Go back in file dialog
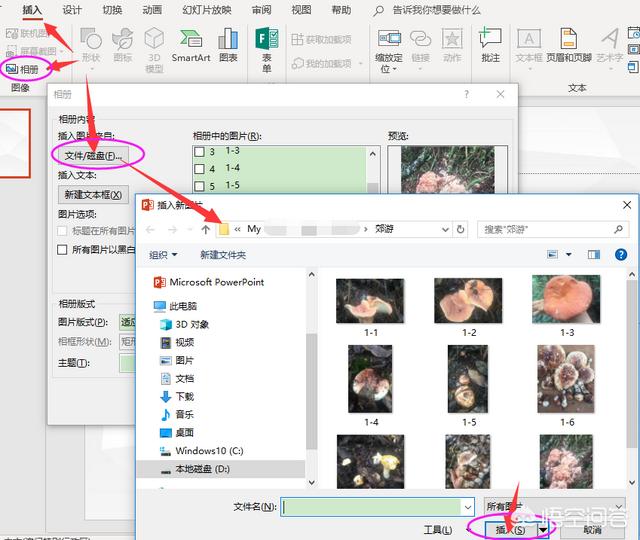640x540 pixels. click(150, 229)
